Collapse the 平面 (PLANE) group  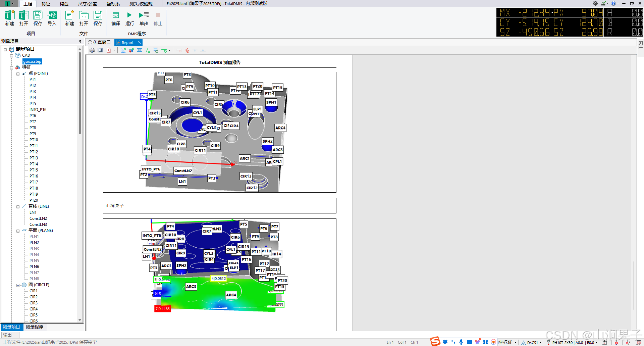point(18,231)
